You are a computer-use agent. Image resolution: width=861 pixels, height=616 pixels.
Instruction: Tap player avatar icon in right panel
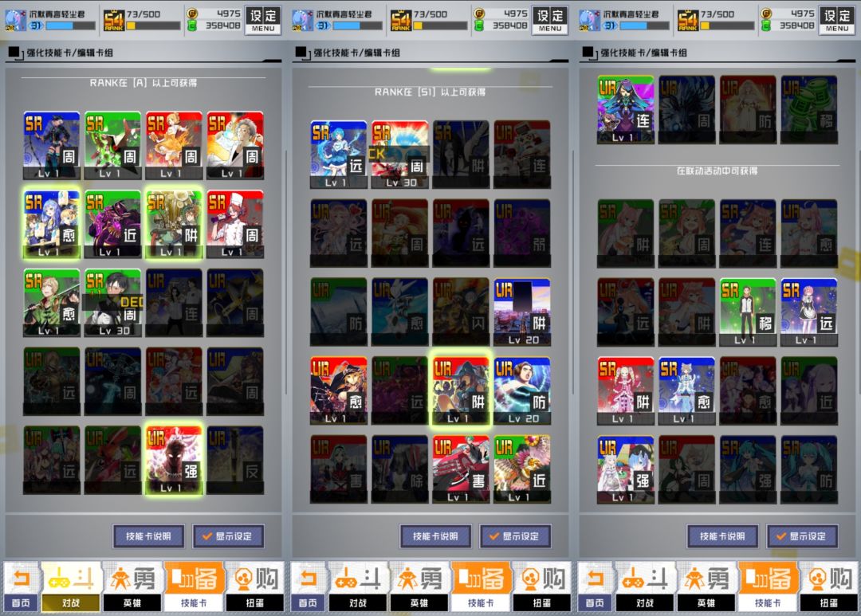click(x=589, y=20)
